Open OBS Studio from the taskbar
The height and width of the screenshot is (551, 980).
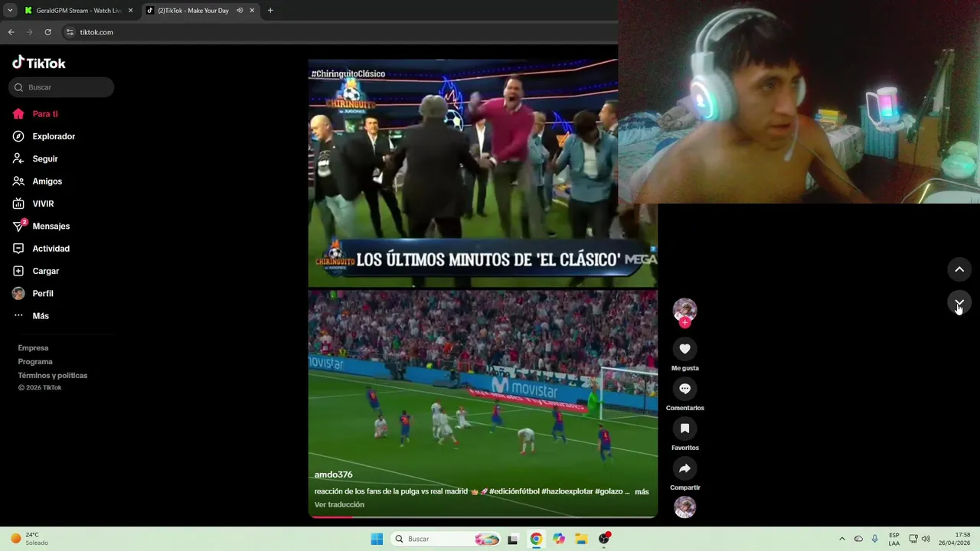pos(604,539)
